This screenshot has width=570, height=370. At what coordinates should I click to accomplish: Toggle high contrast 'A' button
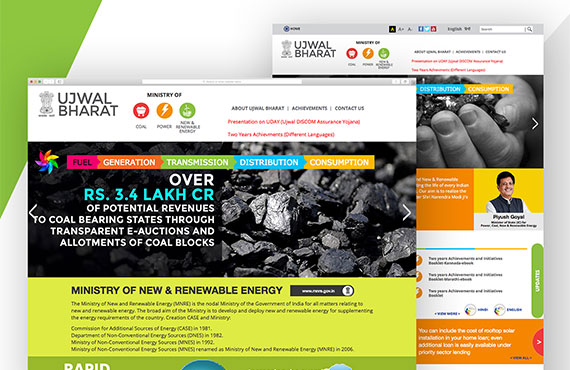[392, 29]
